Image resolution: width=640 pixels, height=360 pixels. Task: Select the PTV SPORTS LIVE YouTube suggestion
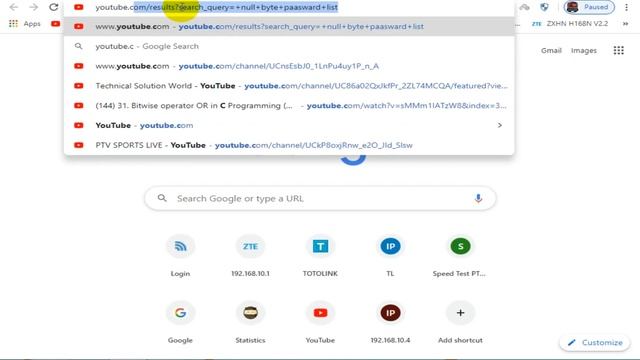click(x=289, y=145)
